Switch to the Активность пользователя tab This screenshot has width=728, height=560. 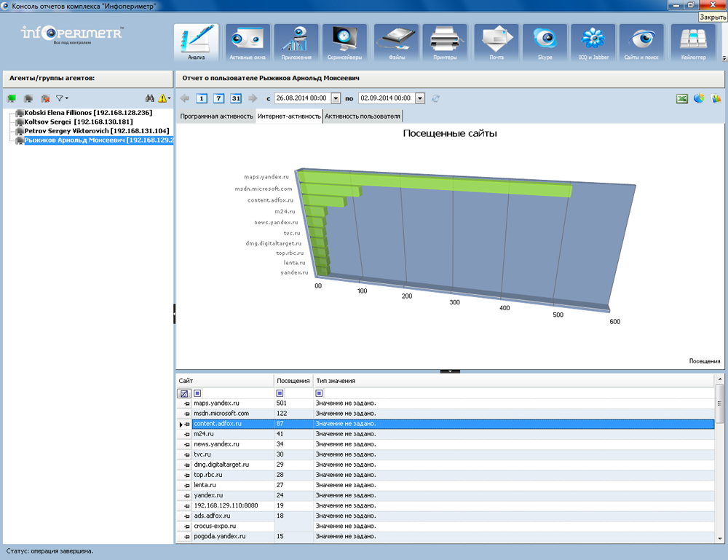click(x=363, y=116)
